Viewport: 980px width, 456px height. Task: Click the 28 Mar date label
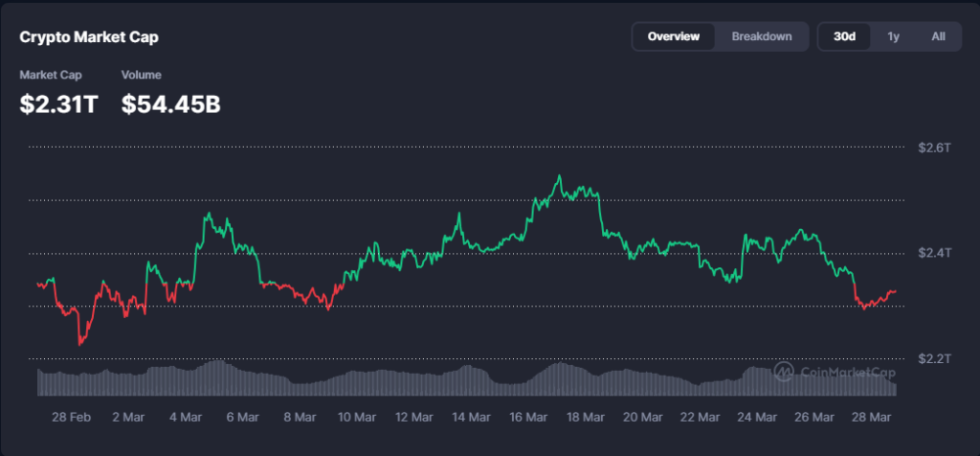pyautogui.click(x=870, y=417)
